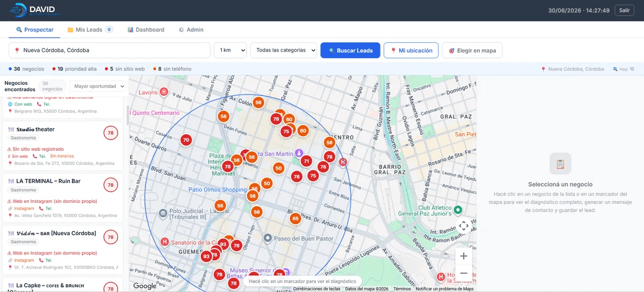Click the Google logo on the map

[x=145, y=286]
